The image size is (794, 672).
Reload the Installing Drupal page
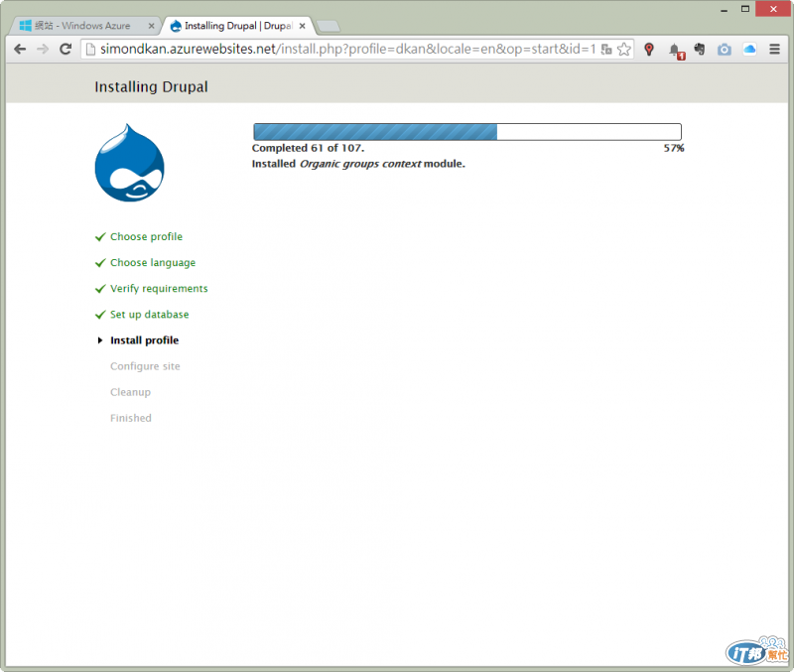[66, 49]
